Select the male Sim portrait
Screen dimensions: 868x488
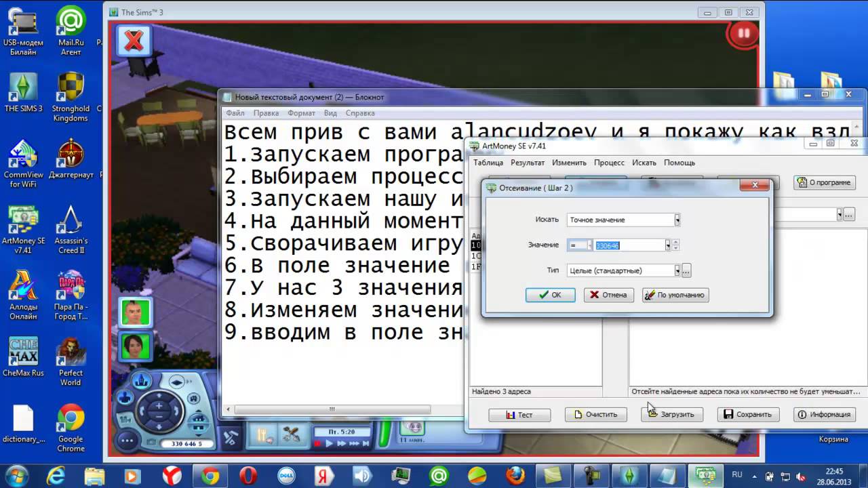pyautogui.click(x=136, y=312)
